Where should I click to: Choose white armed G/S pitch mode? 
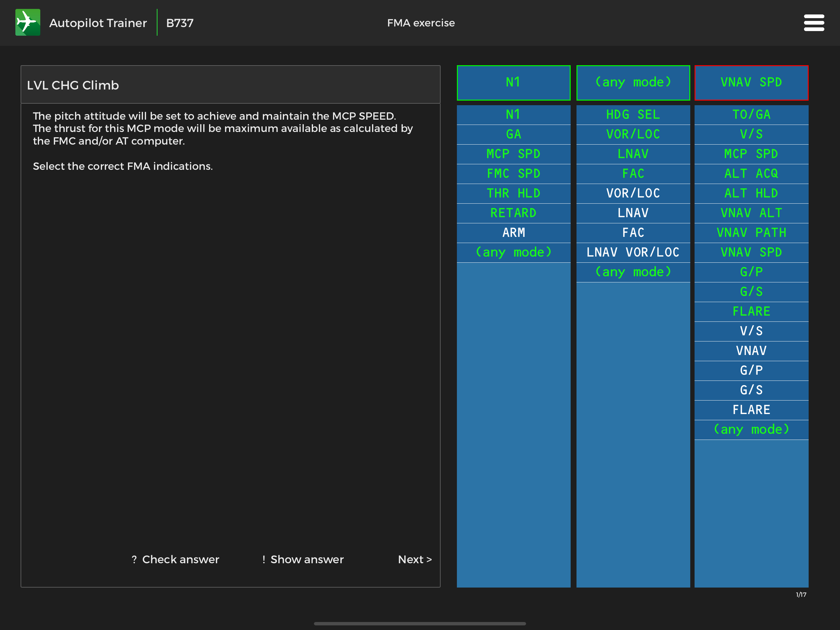pos(751,391)
